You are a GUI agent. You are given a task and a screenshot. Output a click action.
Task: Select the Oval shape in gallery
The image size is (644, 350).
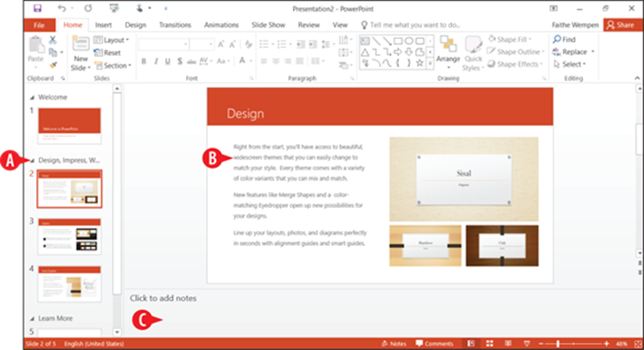409,41
